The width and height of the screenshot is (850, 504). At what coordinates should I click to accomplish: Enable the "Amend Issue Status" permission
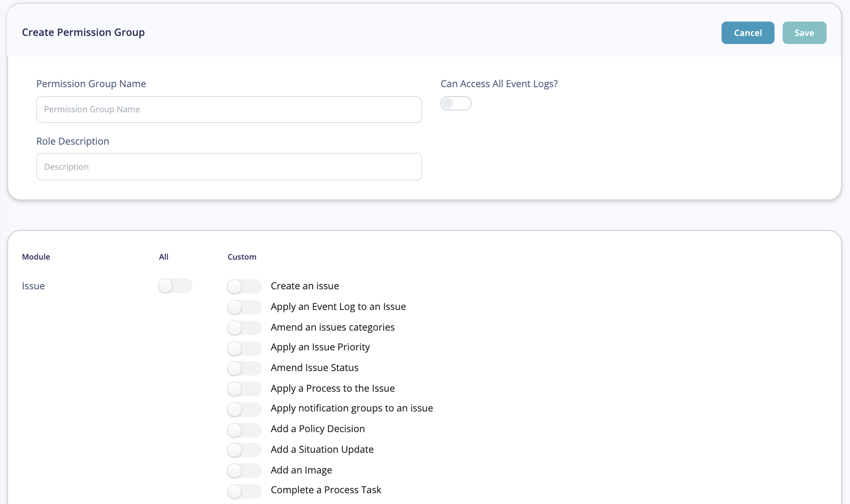244,368
